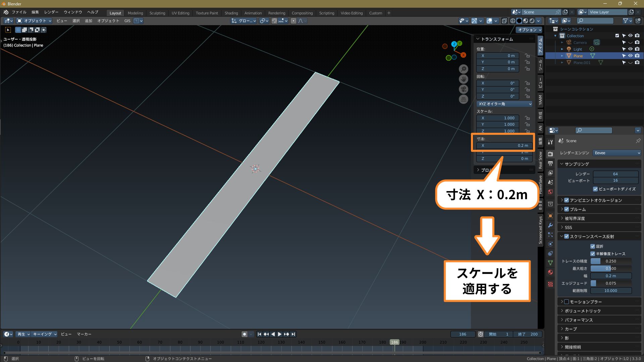Open the Output properties tab icon

coord(550,164)
